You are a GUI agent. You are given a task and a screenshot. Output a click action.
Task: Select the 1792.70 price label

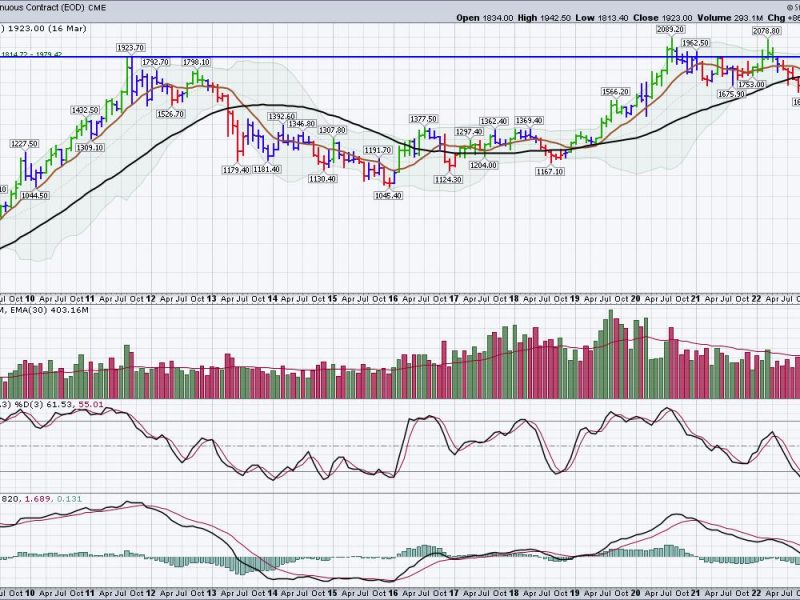[155, 62]
